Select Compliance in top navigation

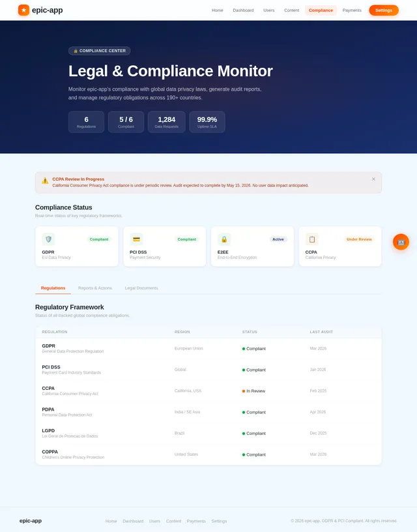tap(321, 10)
